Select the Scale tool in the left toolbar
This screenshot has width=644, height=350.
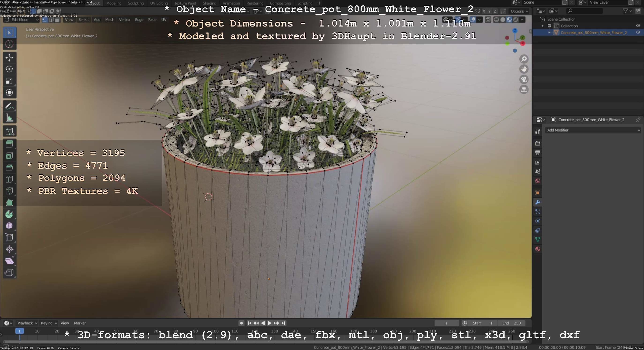coord(10,81)
